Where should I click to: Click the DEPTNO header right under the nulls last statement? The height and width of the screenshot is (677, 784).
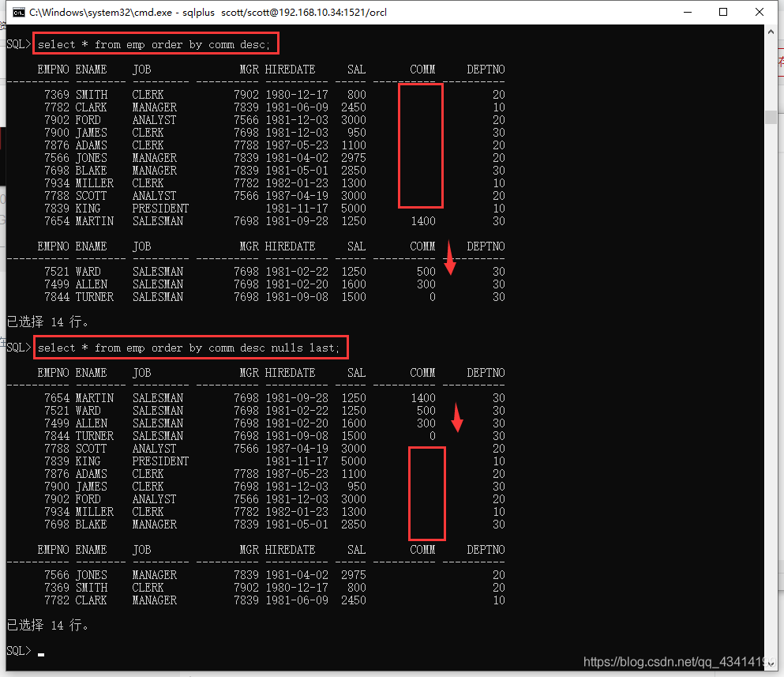pos(486,373)
